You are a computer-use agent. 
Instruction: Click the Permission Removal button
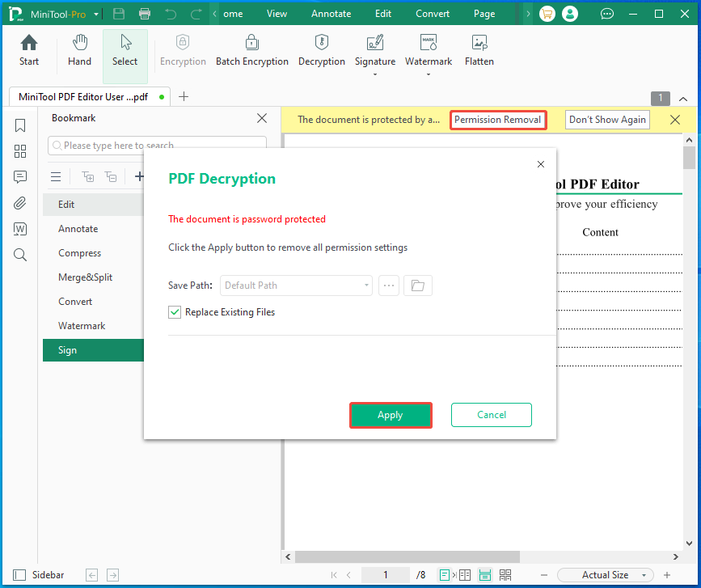[497, 120]
